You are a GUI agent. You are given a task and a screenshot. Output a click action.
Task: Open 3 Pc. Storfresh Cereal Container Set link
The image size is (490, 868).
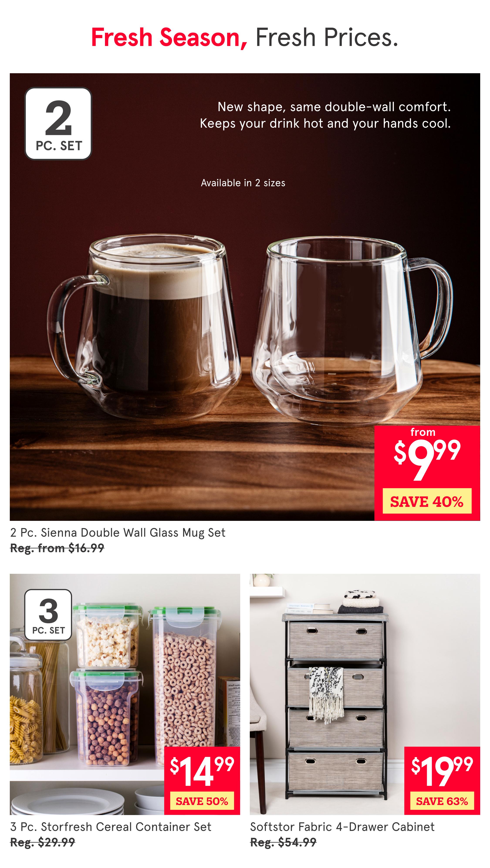111,827
